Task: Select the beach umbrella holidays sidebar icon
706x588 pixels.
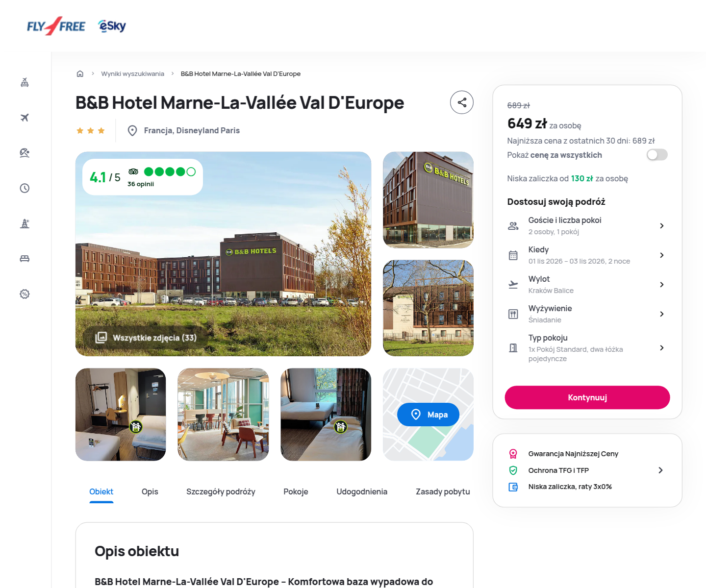Action: tap(25, 153)
